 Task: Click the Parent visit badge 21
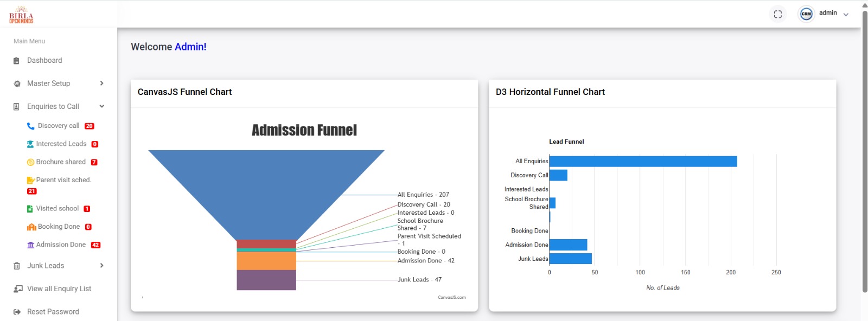32,191
